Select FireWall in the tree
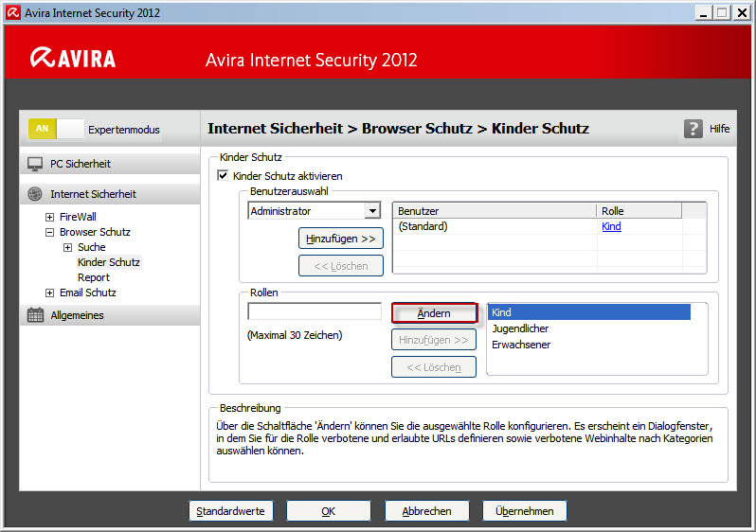Image resolution: width=756 pixels, height=532 pixels. pyautogui.click(x=78, y=217)
